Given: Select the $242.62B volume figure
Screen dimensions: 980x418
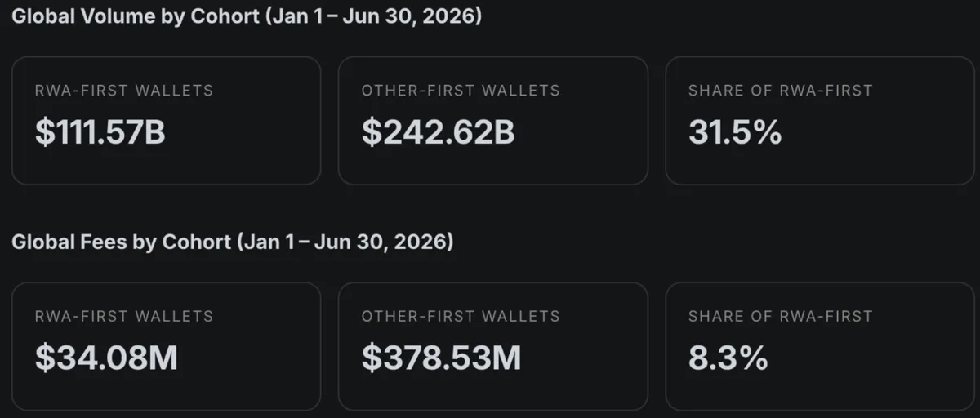Looking at the screenshot, I should click(x=439, y=132).
